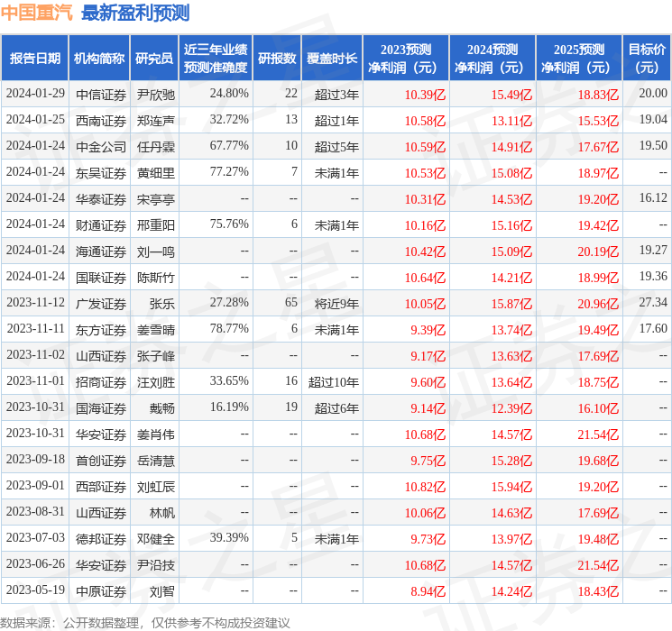
Task: Click 2024 forecast 12.39亿
Action: [511, 408]
